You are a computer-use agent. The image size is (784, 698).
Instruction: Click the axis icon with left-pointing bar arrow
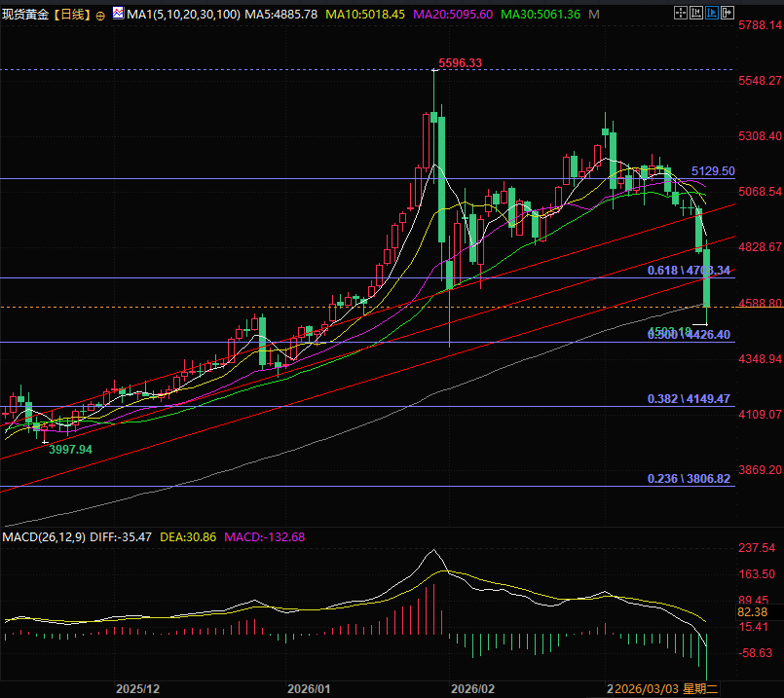pyautogui.click(x=696, y=13)
